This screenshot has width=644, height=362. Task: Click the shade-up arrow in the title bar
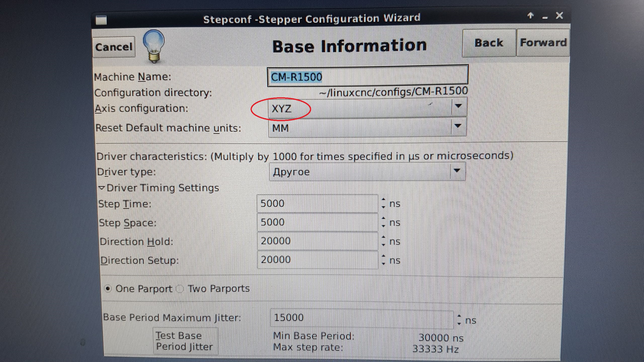click(531, 16)
